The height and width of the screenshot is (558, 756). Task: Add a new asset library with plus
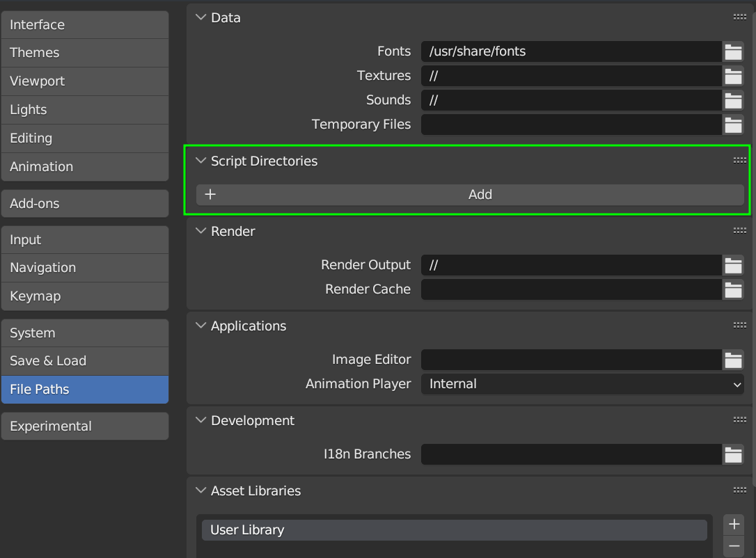coord(734,524)
